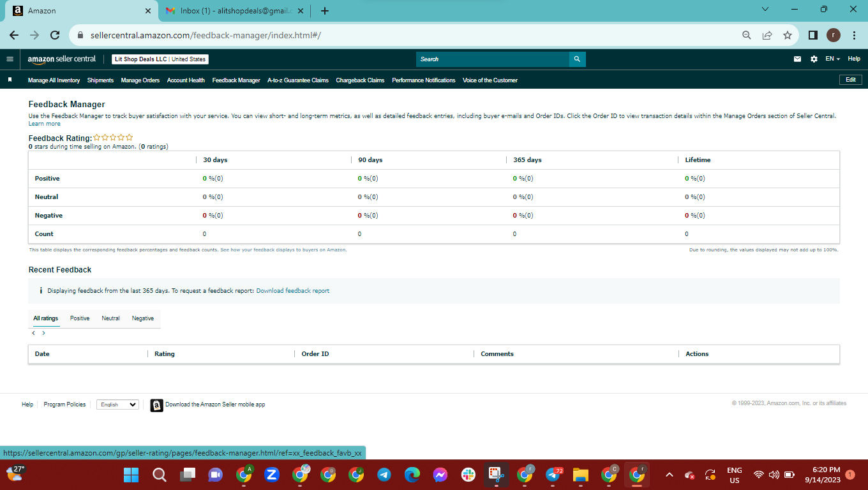Open the Chrome side panel
The width and height of the screenshot is (868, 490).
coord(812,35)
